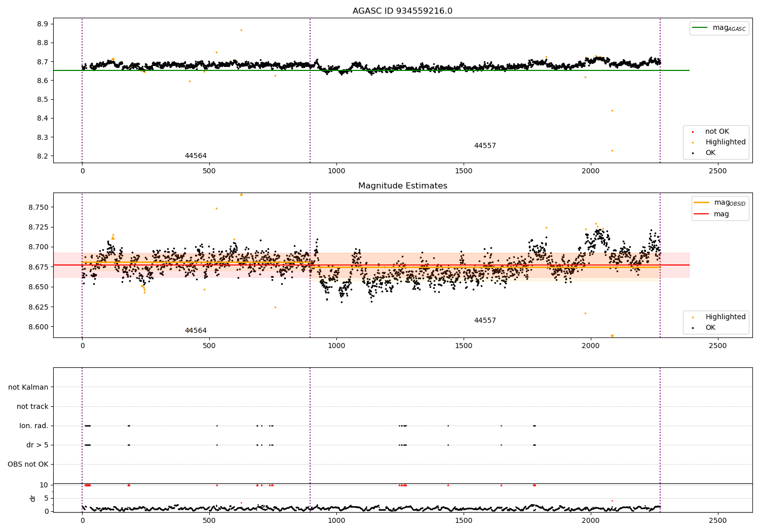Click the 44557 label in the top plot
The image size is (760, 532).
tap(485, 146)
